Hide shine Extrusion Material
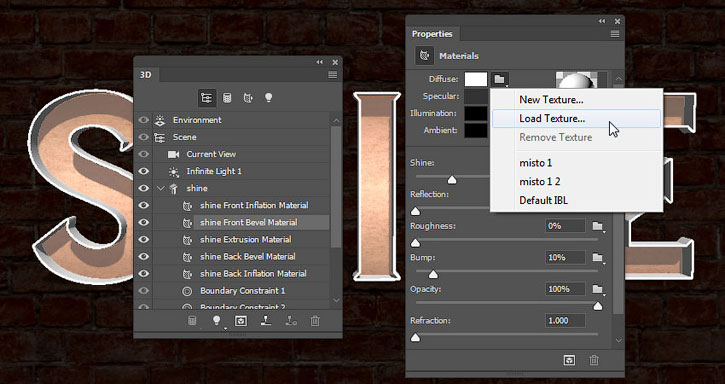The image size is (725, 384). (144, 240)
